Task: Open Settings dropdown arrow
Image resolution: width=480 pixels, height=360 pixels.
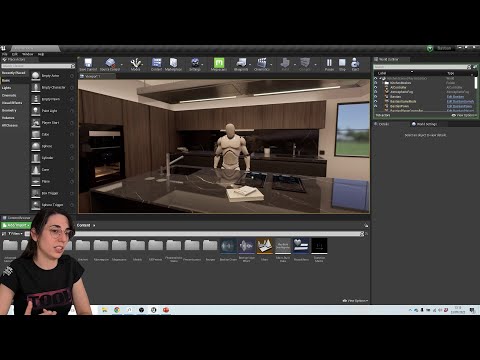Action: tap(203, 64)
